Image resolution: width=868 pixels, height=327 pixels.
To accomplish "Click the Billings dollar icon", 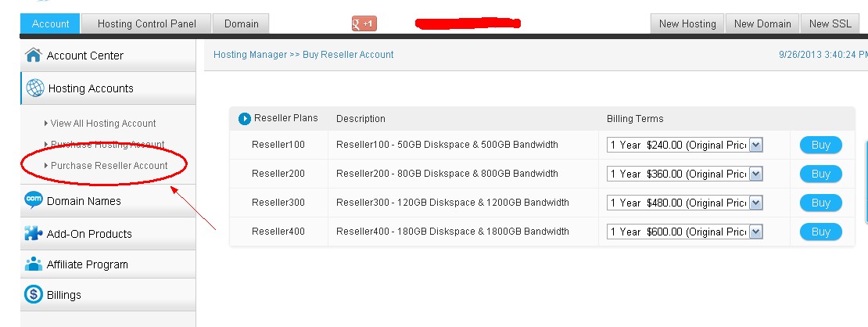I will point(33,295).
